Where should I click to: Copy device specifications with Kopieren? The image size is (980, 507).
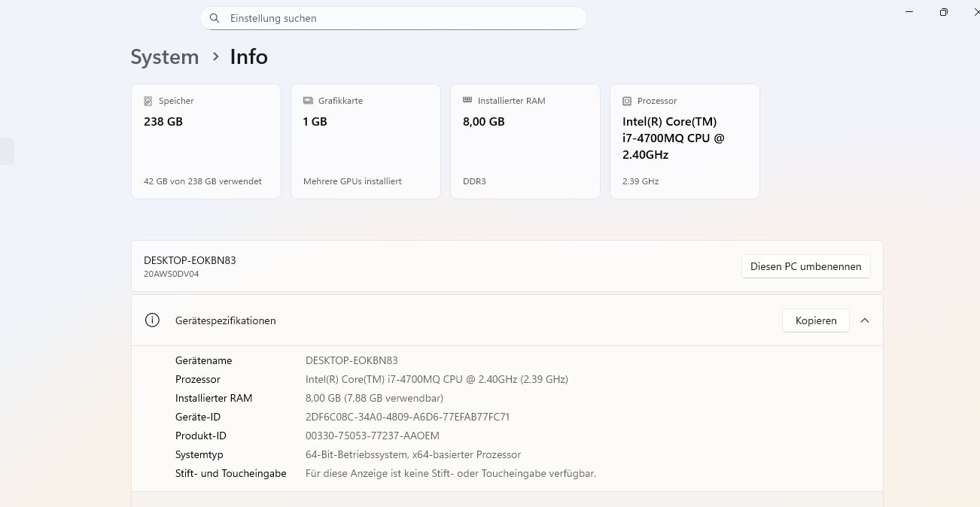(816, 320)
